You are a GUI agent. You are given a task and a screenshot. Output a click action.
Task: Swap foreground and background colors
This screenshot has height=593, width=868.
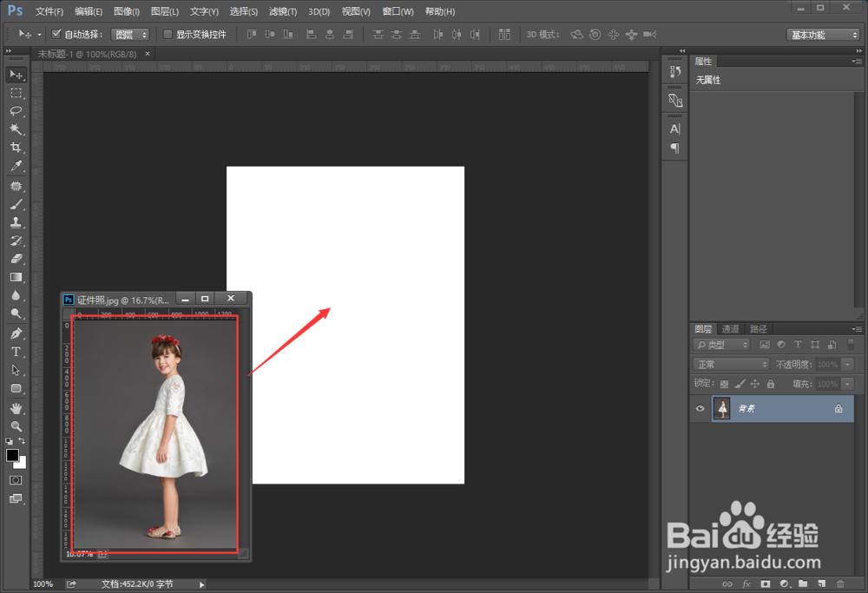(x=22, y=441)
